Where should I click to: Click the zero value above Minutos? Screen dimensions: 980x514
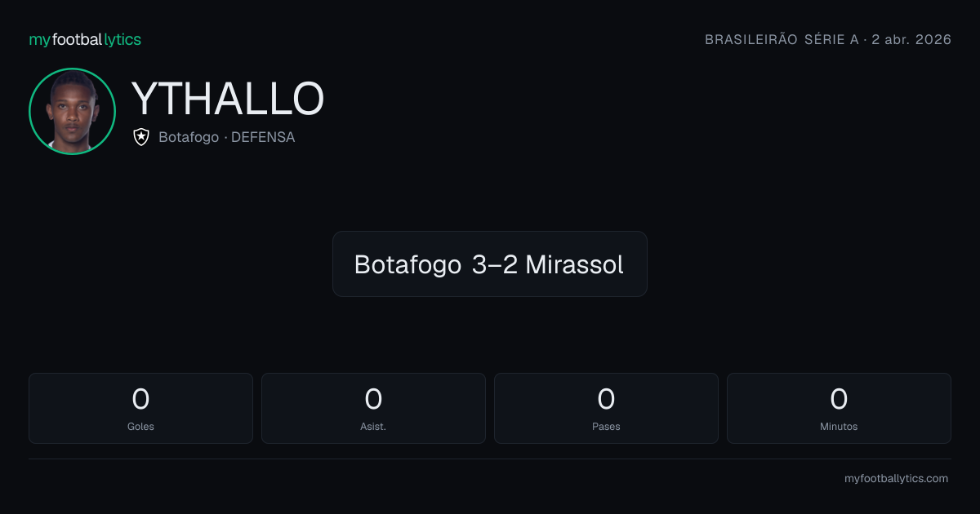pyautogui.click(x=839, y=399)
